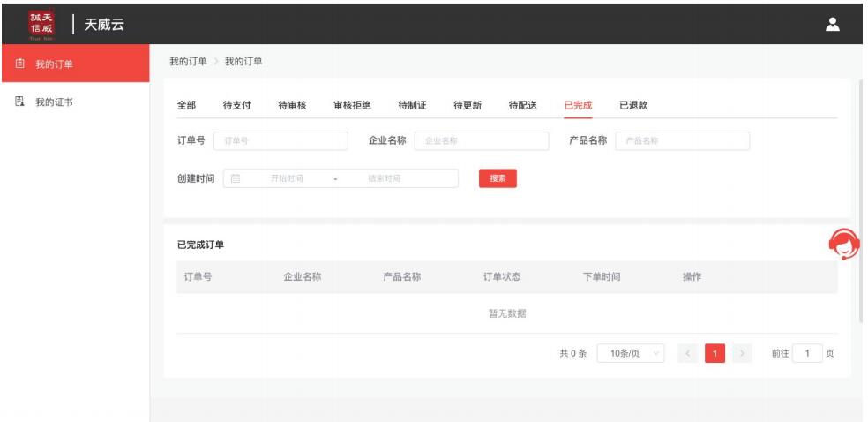Select the 已退款 tab
Screen dimensions: 868x422
click(633, 106)
